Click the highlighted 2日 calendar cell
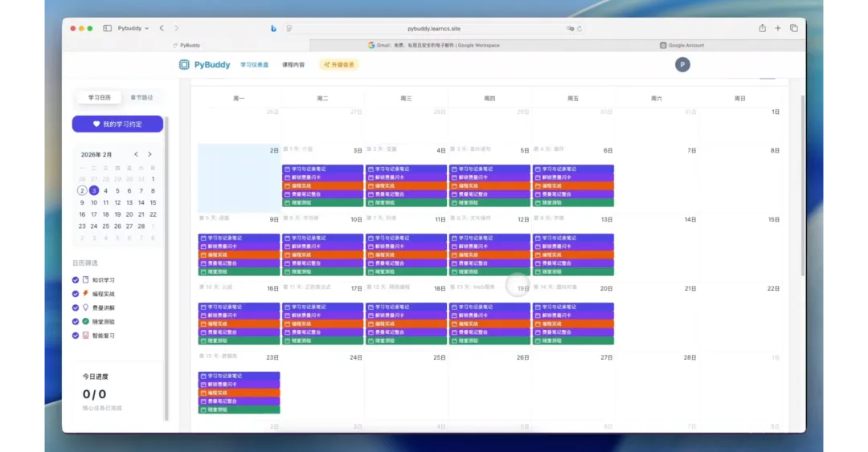Screen dimensions: 868x452 pos(240,179)
